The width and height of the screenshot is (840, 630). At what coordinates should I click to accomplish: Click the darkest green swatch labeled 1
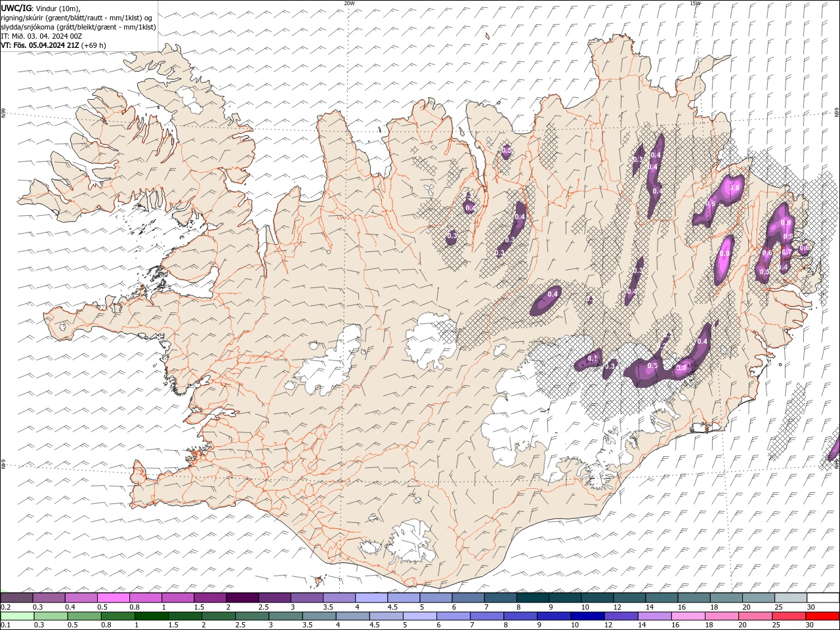point(152,616)
